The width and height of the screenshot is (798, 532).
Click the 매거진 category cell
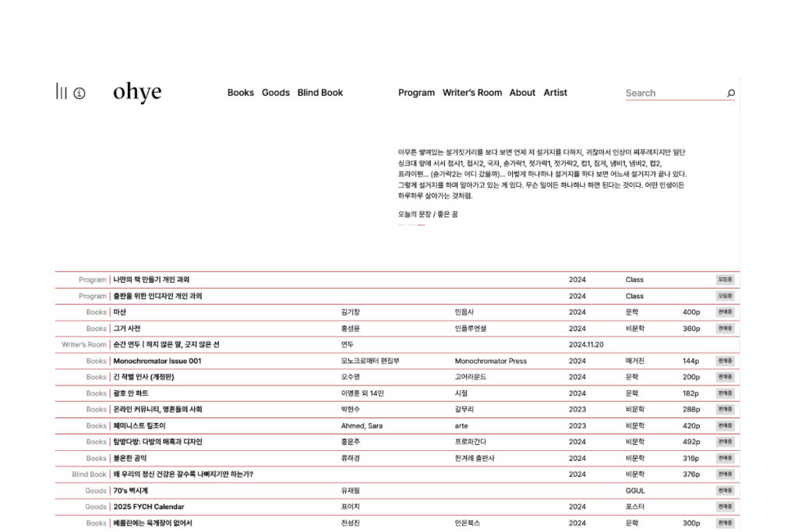point(634,361)
